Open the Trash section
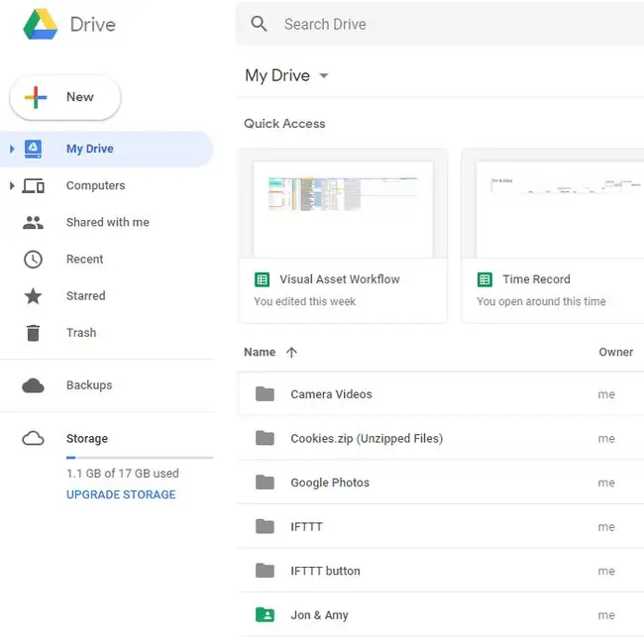This screenshot has width=644, height=644. pos(81,333)
